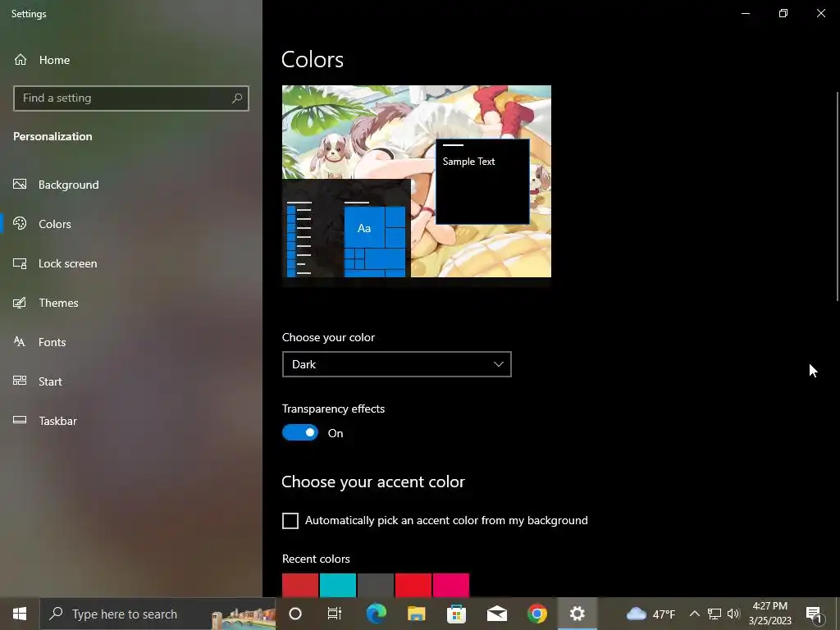This screenshot has height=630, width=840.
Task: Open the volume speaker tray icon
Action: [x=733, y=614]
